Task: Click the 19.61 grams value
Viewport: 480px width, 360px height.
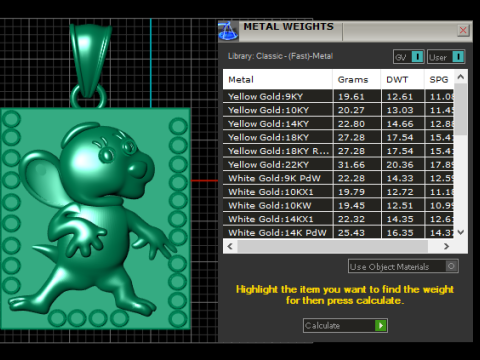Action: tap(351, 97)
